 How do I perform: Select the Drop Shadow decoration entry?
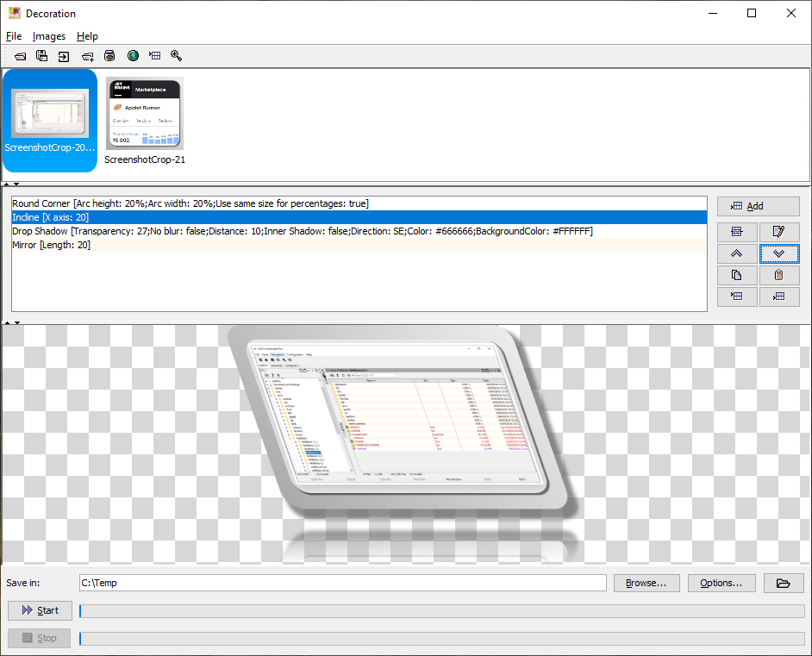point(302,231)
